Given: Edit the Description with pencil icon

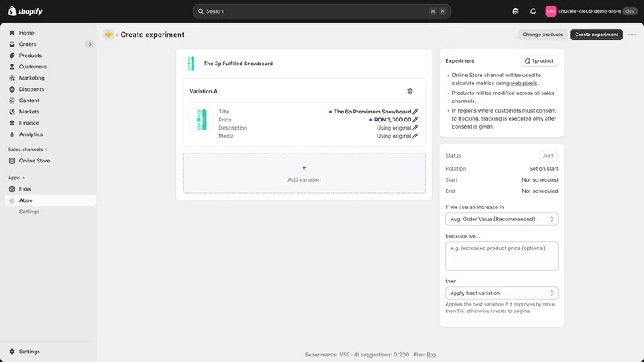Looking at the screenshot, I should tap(415, 128).
